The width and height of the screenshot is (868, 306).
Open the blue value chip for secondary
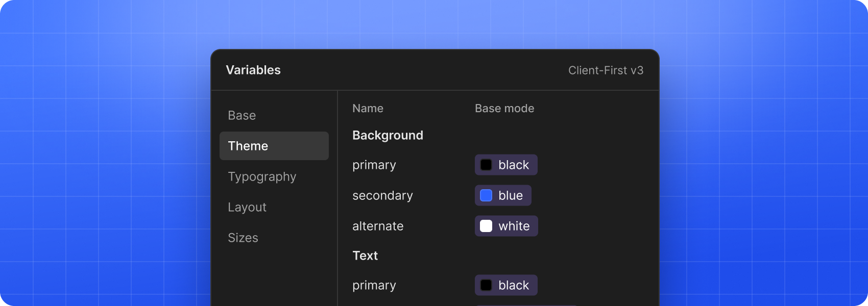click(x=503, y=195)
